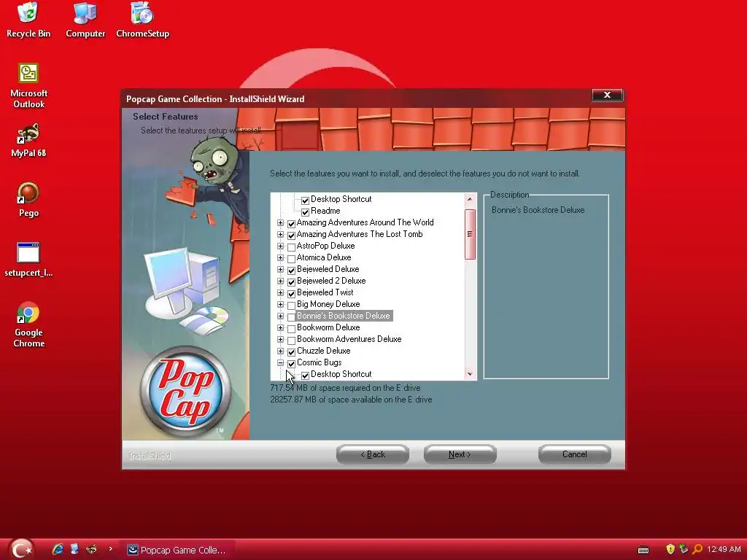Open the security shield tray icon
The width and height of the screenshot is (747, 560).
click(670, 549)
